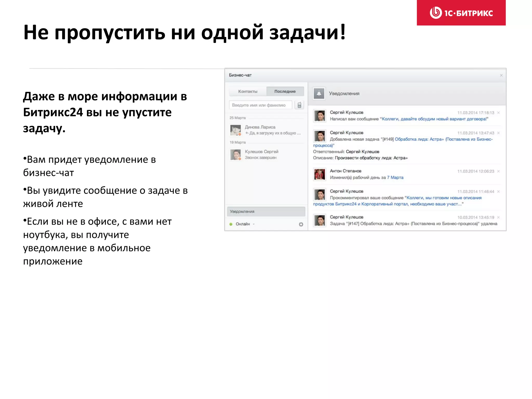Click the name Антон Степанов

345,171
